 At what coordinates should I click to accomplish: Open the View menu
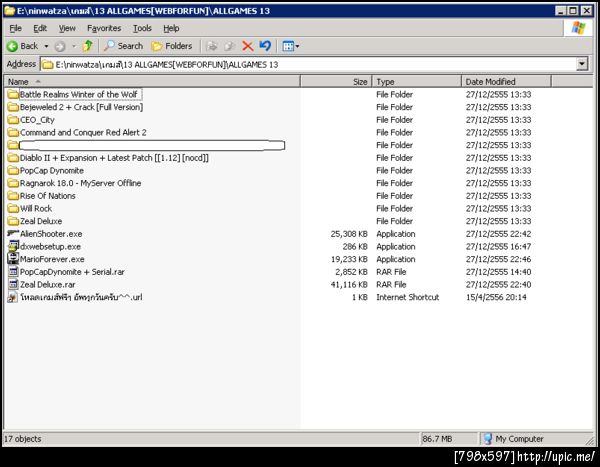tap(67, 28)
